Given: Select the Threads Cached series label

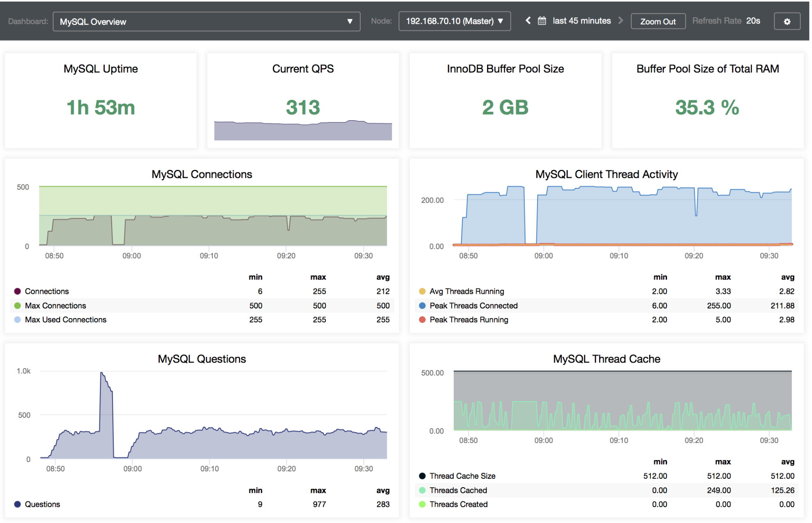Looking at the screenshot, I should [x=458, y=490].
